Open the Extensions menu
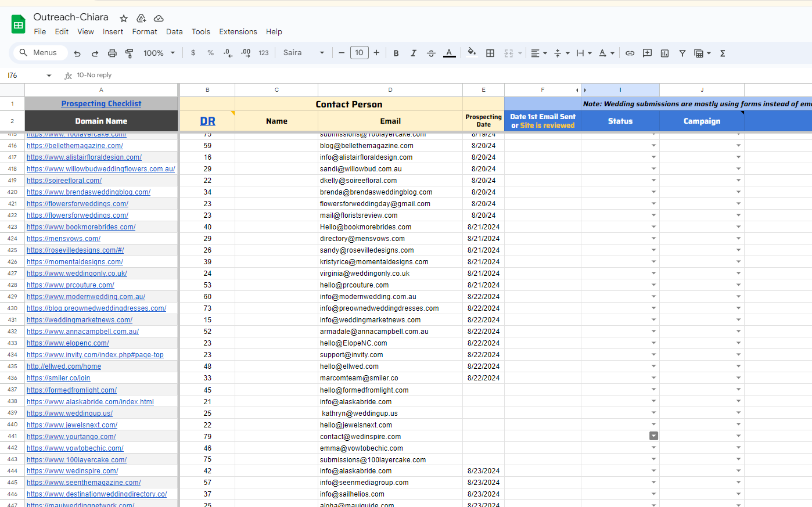812x507 pixels. pos(238,32)
